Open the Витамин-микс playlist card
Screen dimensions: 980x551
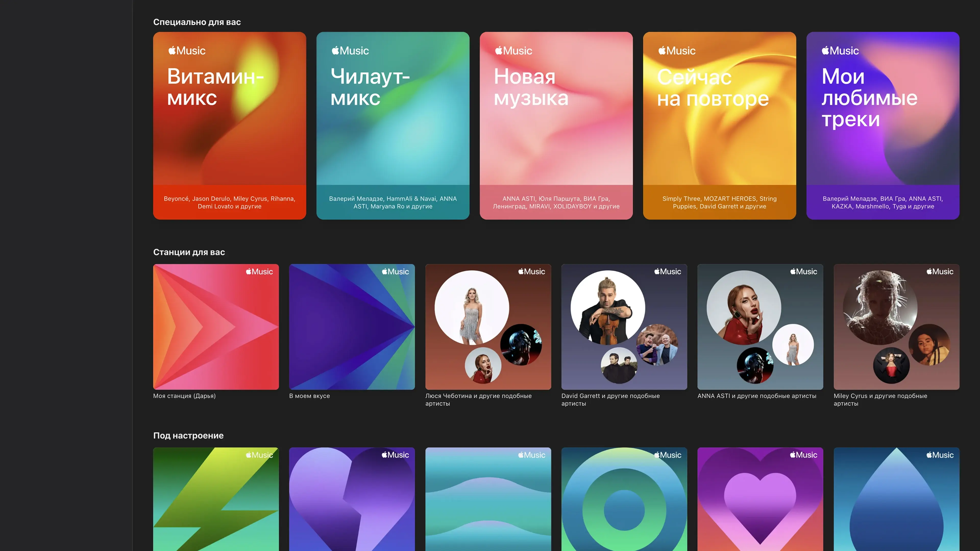229,126
